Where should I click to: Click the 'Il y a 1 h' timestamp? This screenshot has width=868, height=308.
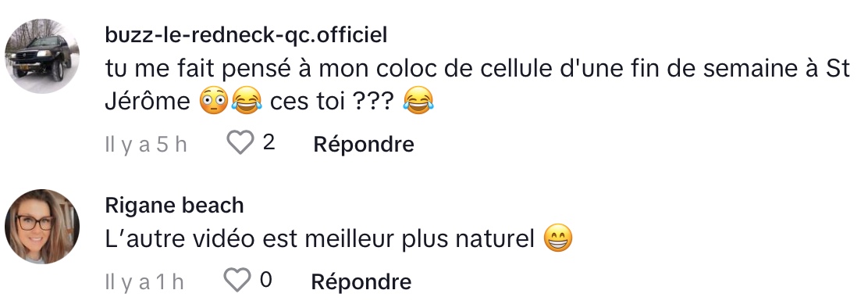(144, 282)
